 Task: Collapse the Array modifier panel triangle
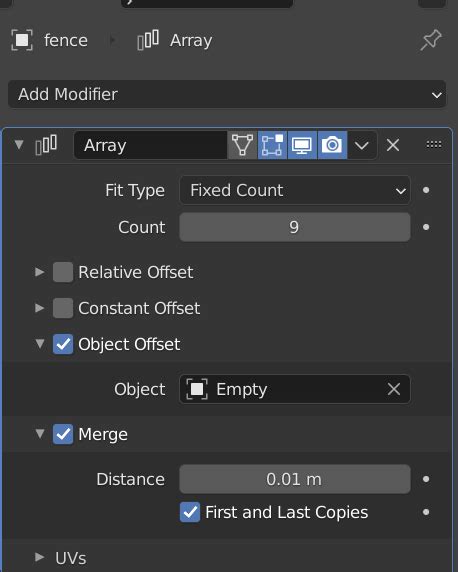click(x=19, y=145)
